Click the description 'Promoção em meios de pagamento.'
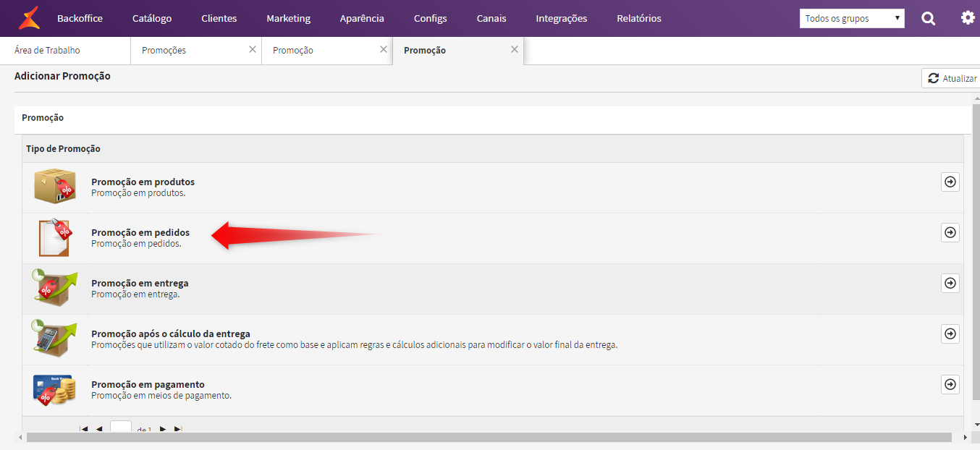 [x=161, y=396]
